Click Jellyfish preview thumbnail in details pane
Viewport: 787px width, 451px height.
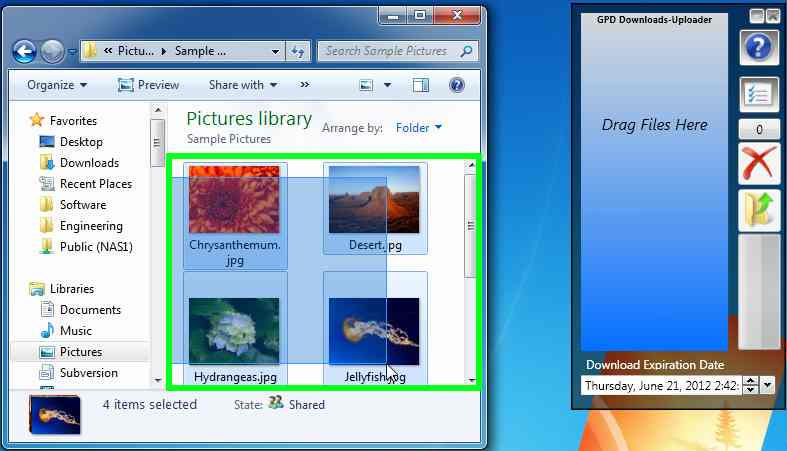pyautogui.click(x=55, y=414)
